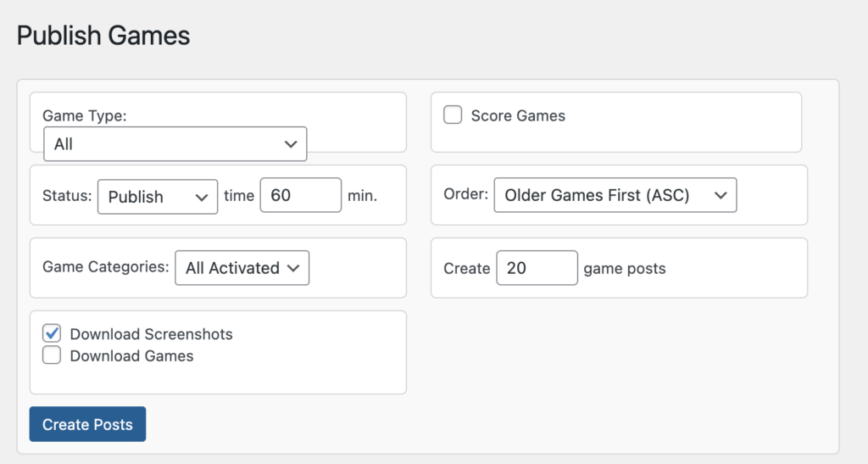Click the chevron arrow in the Order select
Screen dimensions: 868x464
pos(721,195)
